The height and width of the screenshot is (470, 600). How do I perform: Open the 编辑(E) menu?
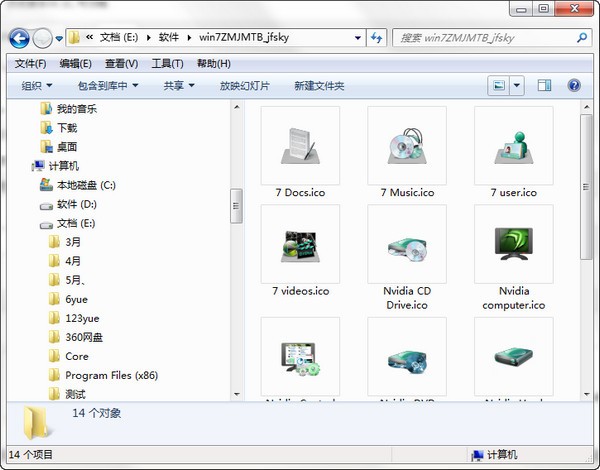pyautogui.click(x=75, y=64)
